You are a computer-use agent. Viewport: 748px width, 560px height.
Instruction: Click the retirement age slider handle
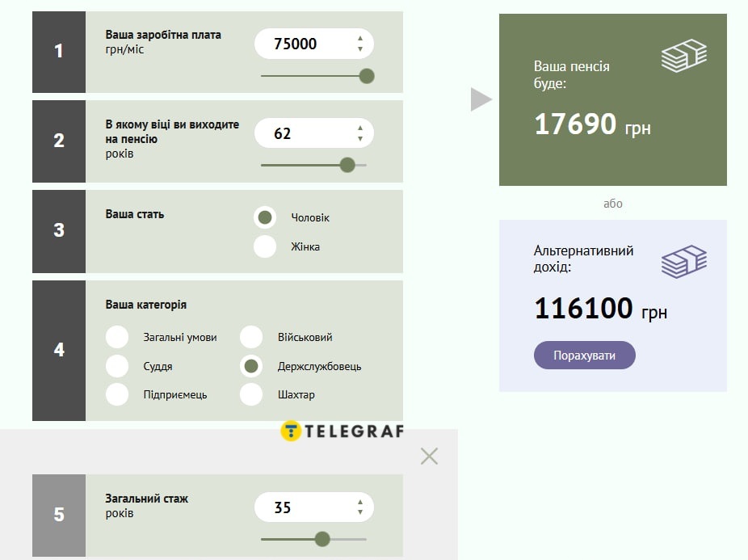pyautogui.click(x=347, y=165)
